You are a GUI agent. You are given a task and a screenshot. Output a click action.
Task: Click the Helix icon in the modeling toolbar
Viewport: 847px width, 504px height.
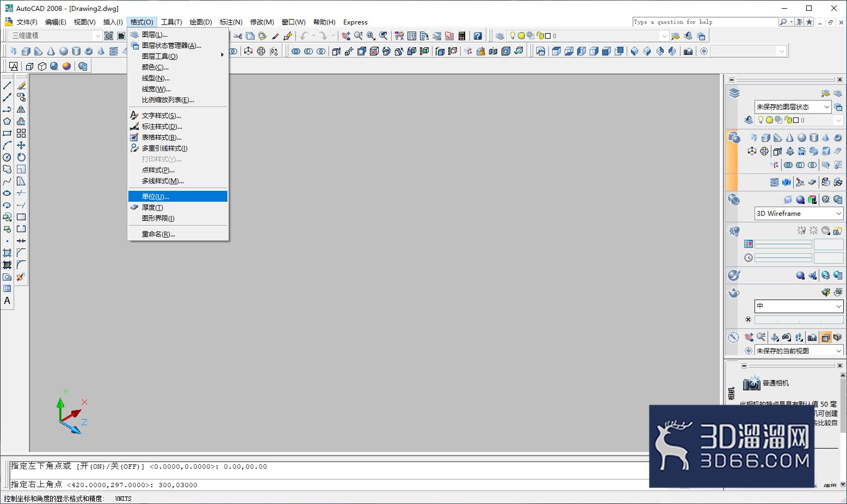[x=114, y=51]
